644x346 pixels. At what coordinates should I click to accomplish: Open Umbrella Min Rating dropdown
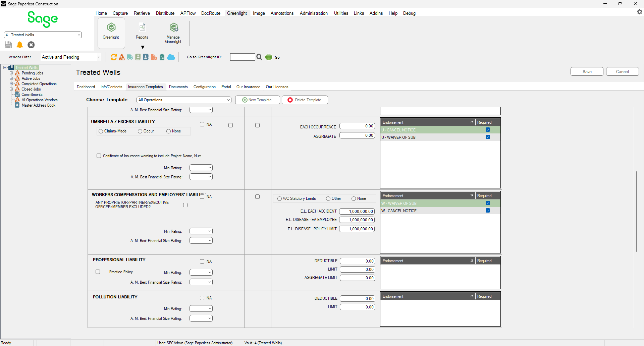pos(201,168)
